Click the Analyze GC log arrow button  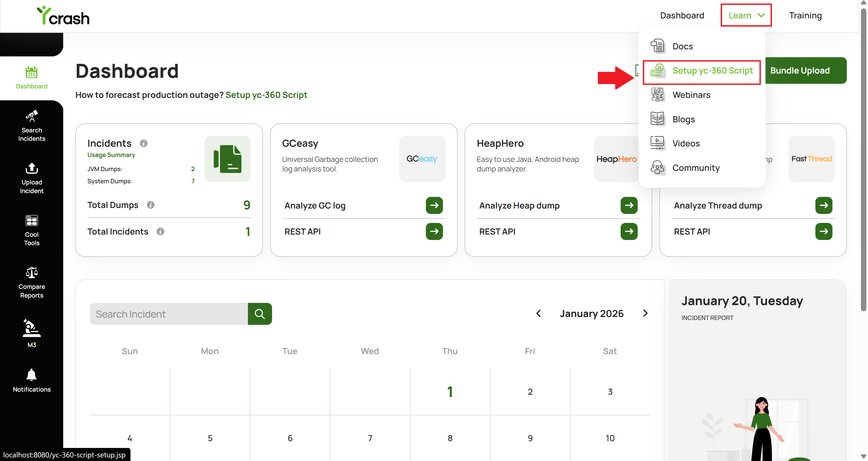point(434,205)
